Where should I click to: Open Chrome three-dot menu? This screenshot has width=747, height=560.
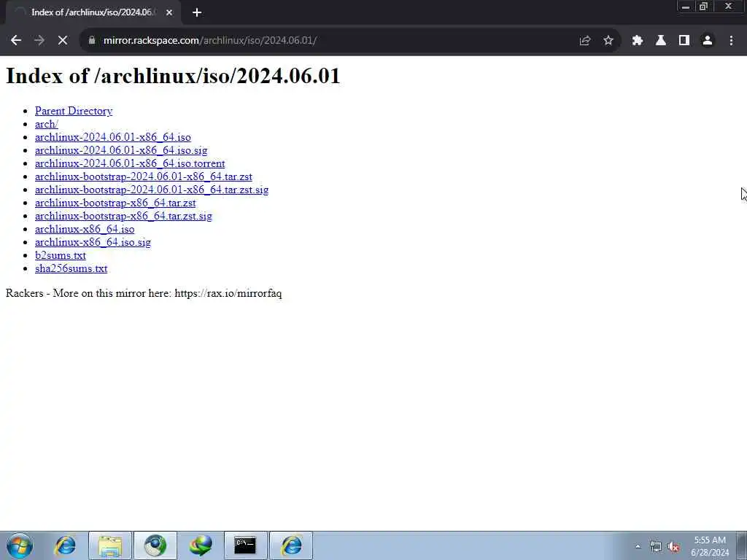pos(731,41)
